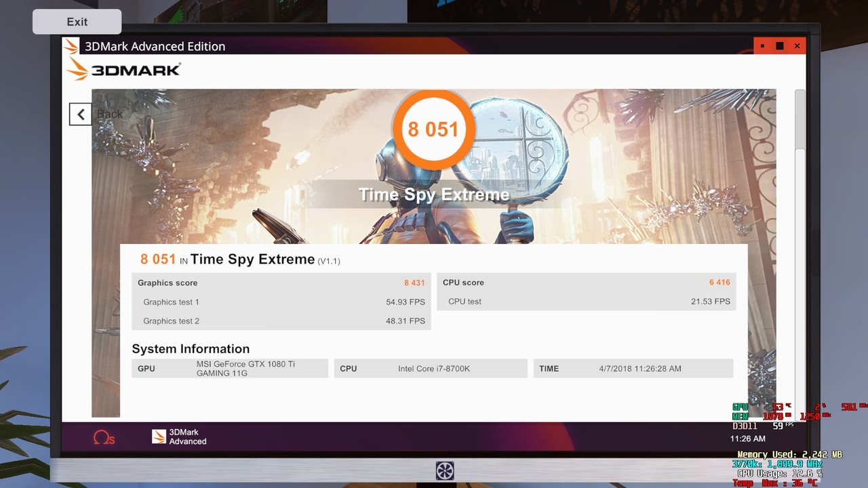Click the Memory Used overlay readout
This screenshot has width=868, height=488.
(789, 455)
